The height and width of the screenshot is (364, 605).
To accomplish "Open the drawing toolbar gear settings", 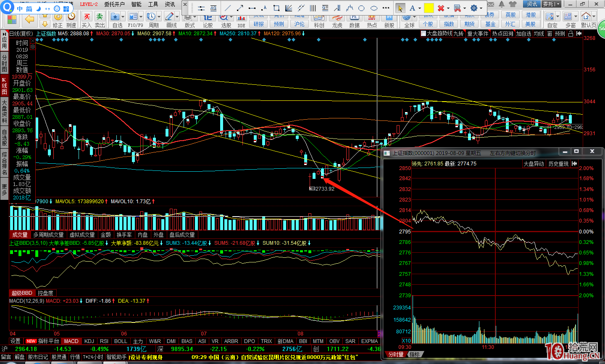I will click(474, 8).
